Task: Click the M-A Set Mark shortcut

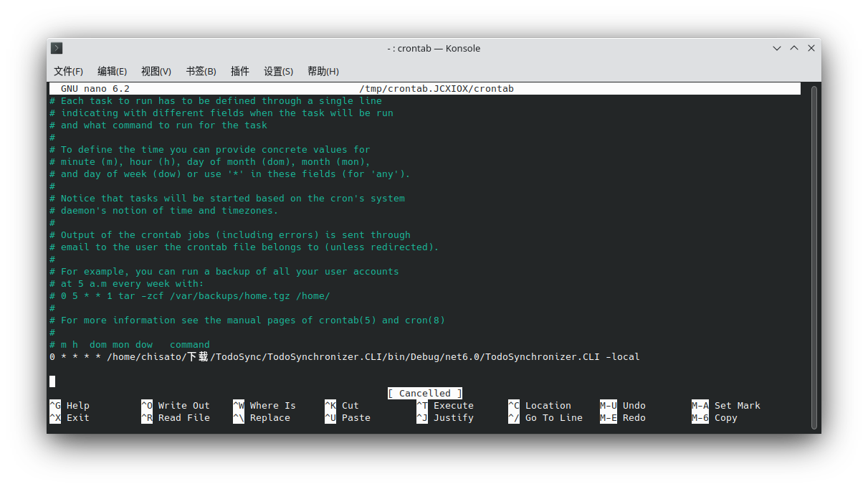Action: (726, 406)
